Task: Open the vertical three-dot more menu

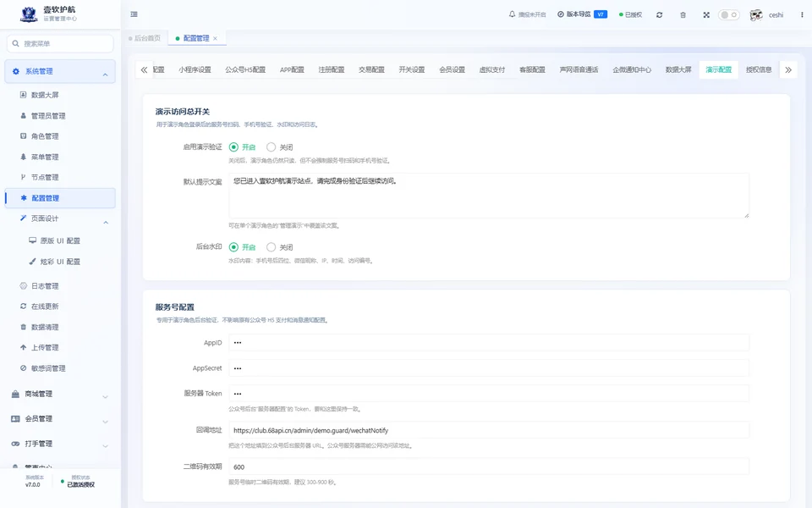Action: pos(802,15)
